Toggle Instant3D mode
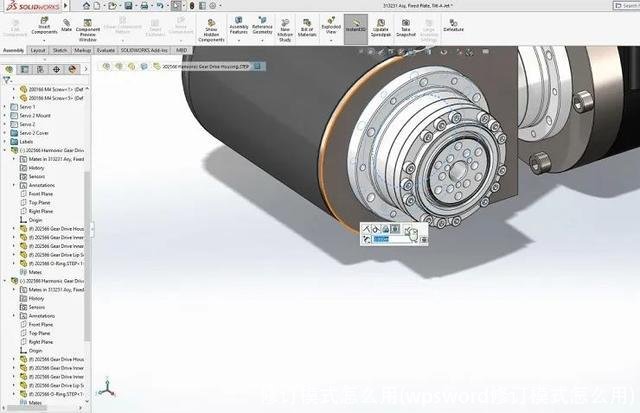Screen dimensions: 640x413 pos(356,27)
